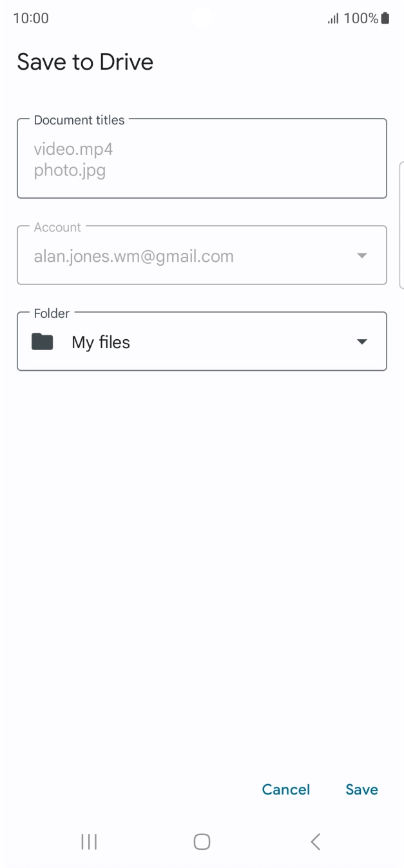The height and width of the screenshot is (868, 404).
Task: Open the Folder dropdown arrow
Action: [362, 342]
